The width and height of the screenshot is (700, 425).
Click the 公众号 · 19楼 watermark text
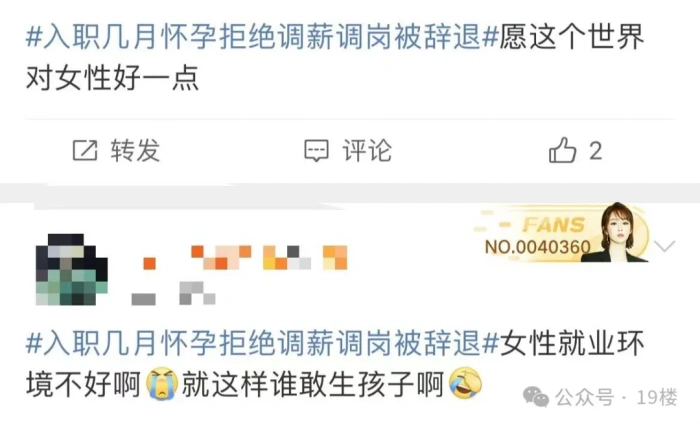point(616,397)
